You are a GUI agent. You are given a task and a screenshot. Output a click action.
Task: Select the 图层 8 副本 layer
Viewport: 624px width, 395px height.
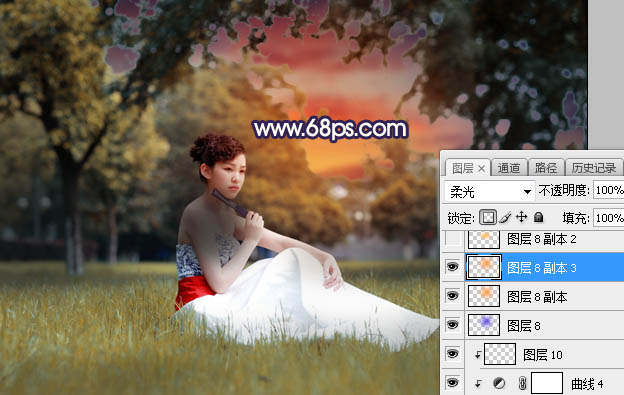[x=544, y=297]
